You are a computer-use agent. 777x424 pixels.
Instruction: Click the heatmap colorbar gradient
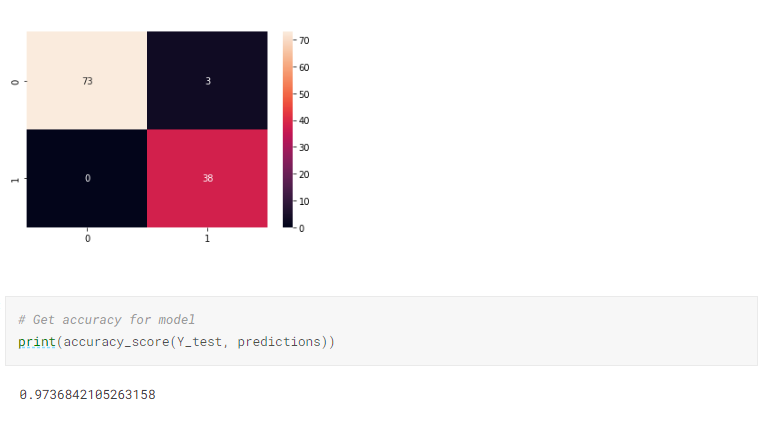[288, 130]
